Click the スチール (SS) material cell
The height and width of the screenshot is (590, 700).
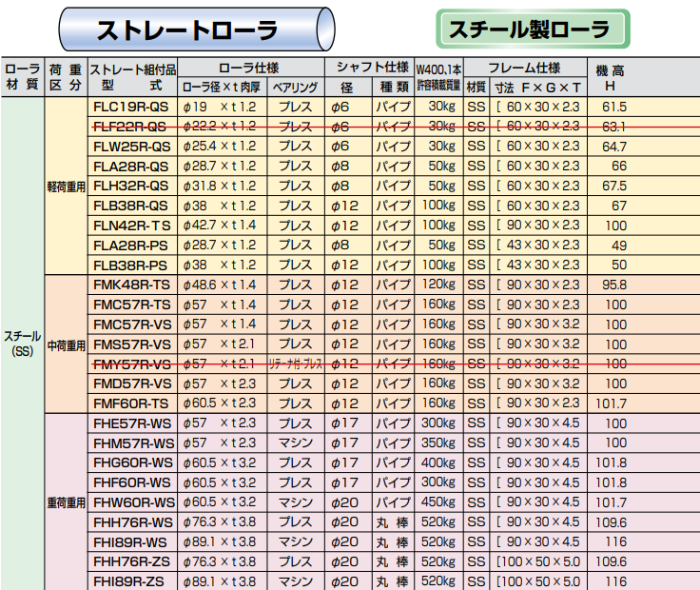click(x=23, y=344)
